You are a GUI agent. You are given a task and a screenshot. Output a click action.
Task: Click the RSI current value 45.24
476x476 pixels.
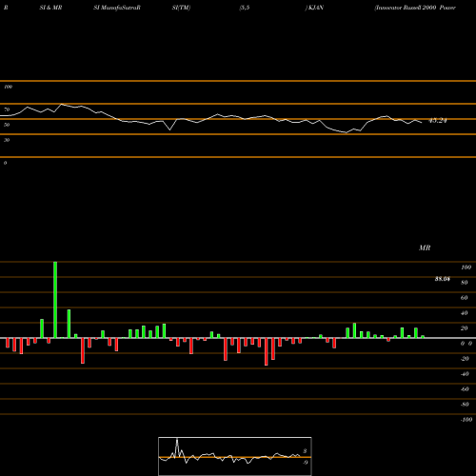(438, 121)
